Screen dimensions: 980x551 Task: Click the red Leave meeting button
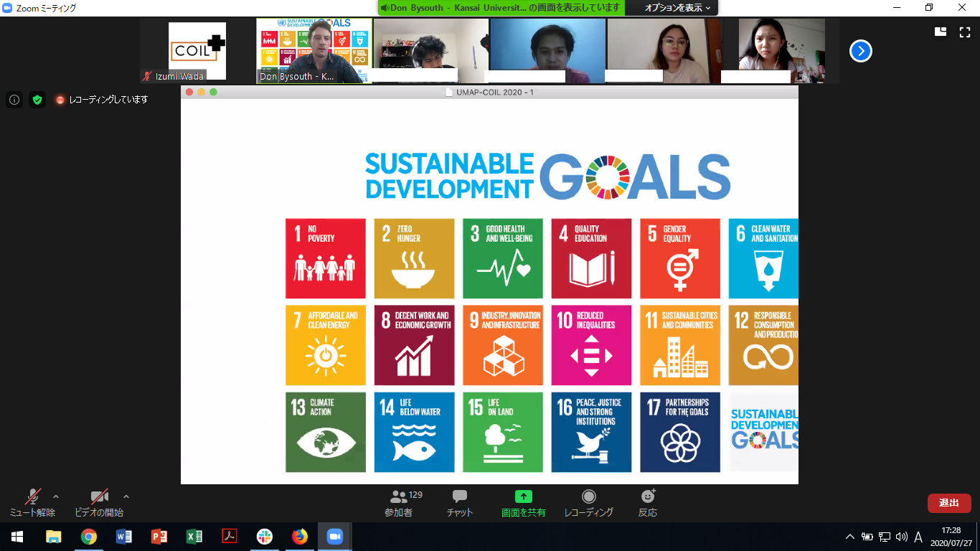point(949,503)
